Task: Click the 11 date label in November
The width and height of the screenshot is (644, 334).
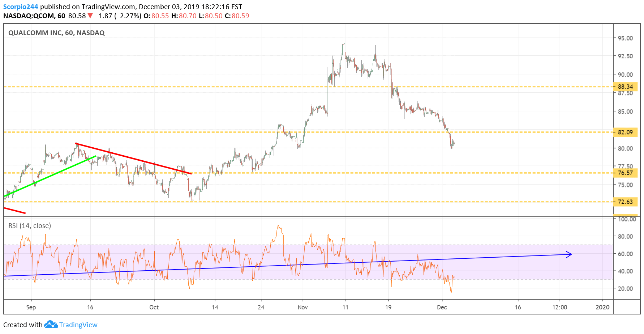Action: (x=345, y=307)
